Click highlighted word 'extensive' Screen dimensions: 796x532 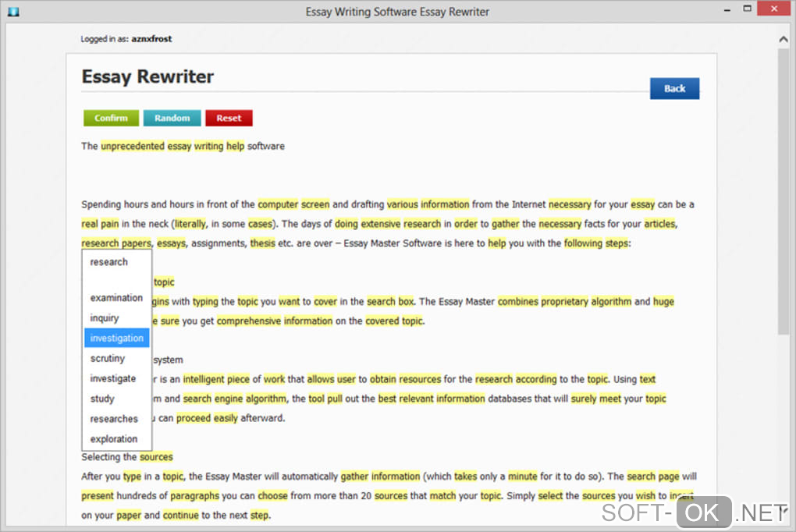[381, 224]
